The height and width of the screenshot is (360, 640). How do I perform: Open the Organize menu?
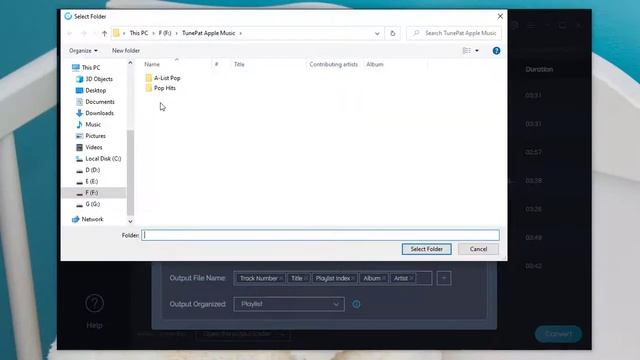(x=83, y=51)
